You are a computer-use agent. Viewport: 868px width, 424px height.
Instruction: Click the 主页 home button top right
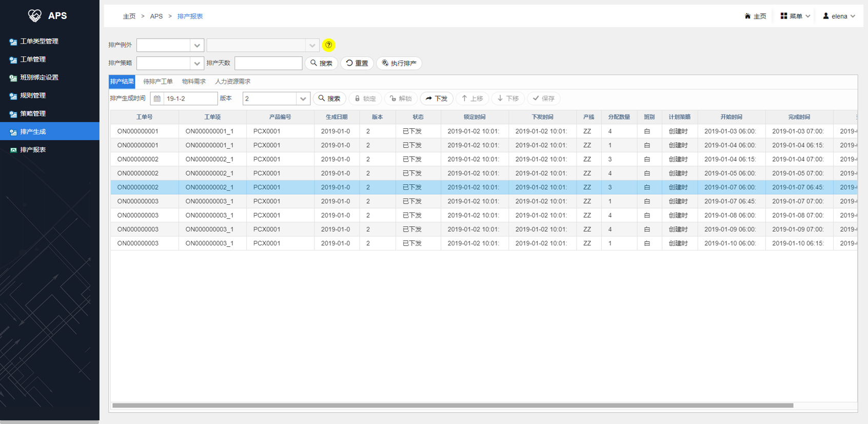[x=755, y=16]
